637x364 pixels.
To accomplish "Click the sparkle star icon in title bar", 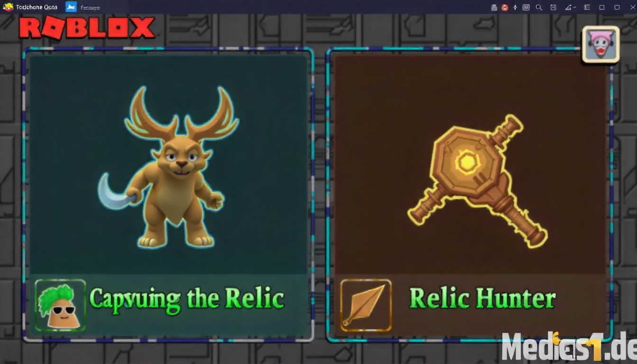I will [515, 7].
